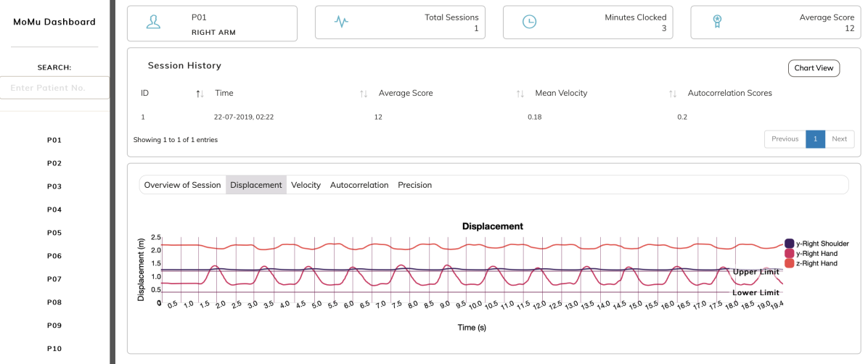Select patient P06 in the sidebar
This screenshot has height=364, width=868.
(54, 256)
